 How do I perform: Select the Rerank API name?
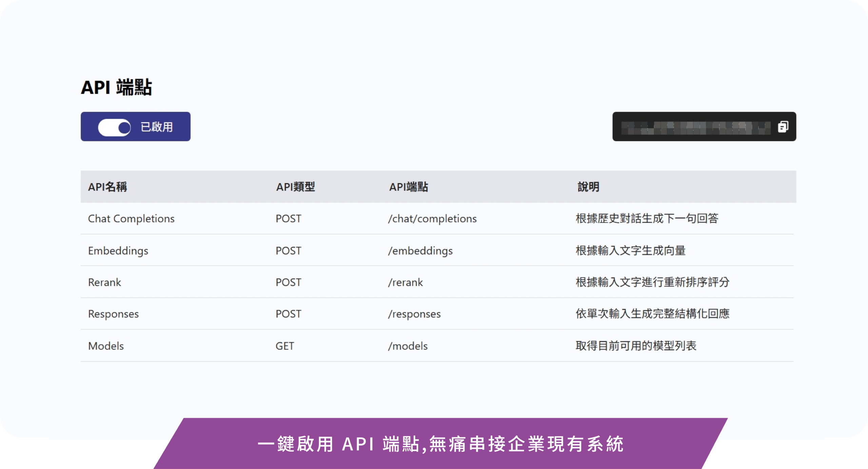tap(104, 282)
